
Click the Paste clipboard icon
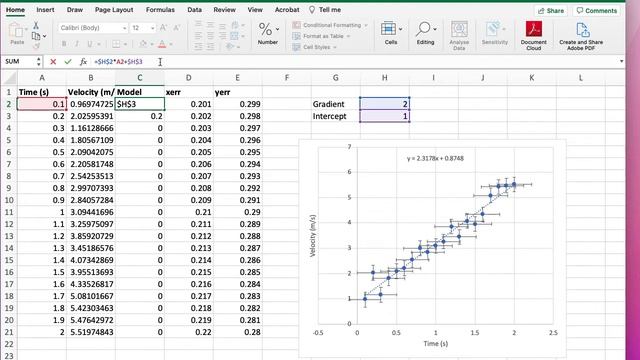16,31
